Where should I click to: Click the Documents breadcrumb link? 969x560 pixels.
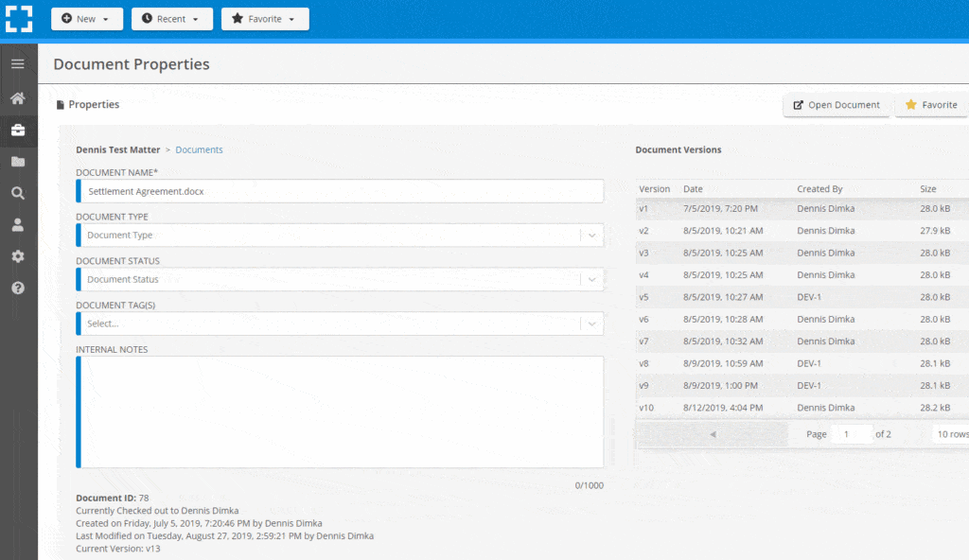[x=199, y=149]
